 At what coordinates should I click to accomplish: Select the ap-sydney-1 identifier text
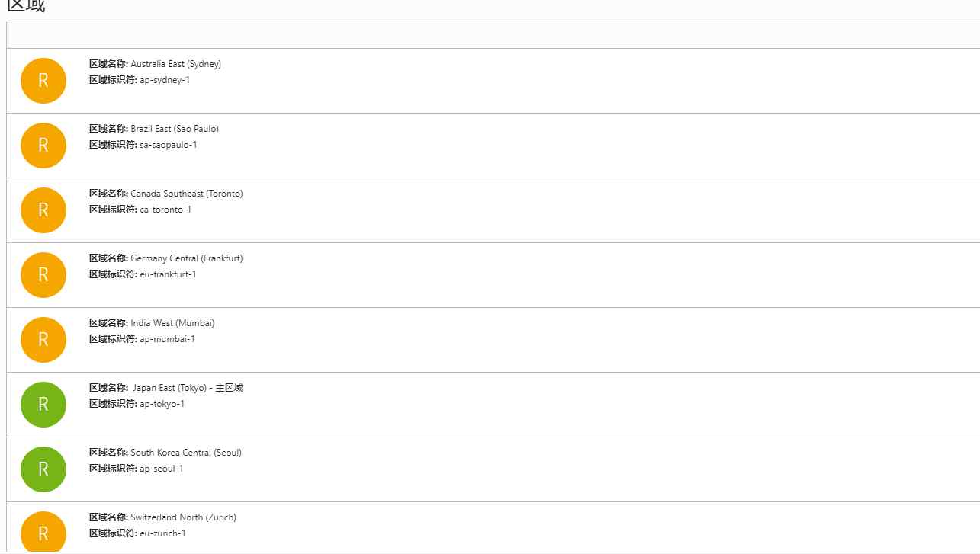165,80
